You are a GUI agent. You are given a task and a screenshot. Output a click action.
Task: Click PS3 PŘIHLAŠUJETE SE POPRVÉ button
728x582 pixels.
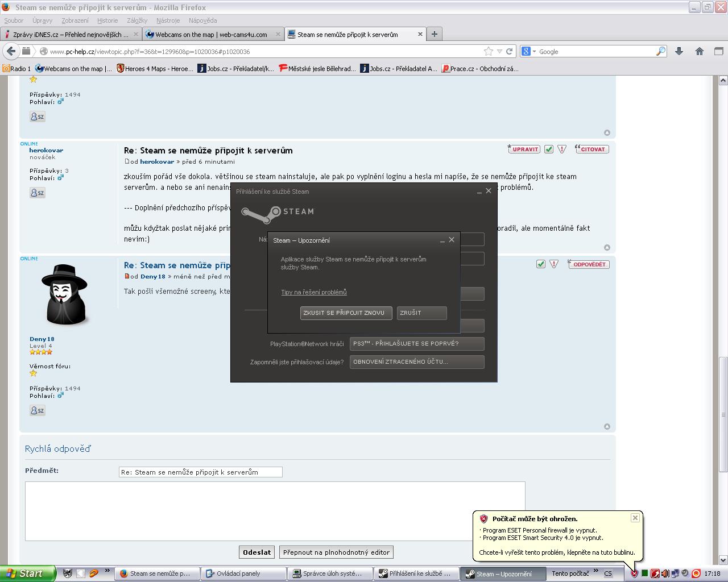click(x=417, y=344)
